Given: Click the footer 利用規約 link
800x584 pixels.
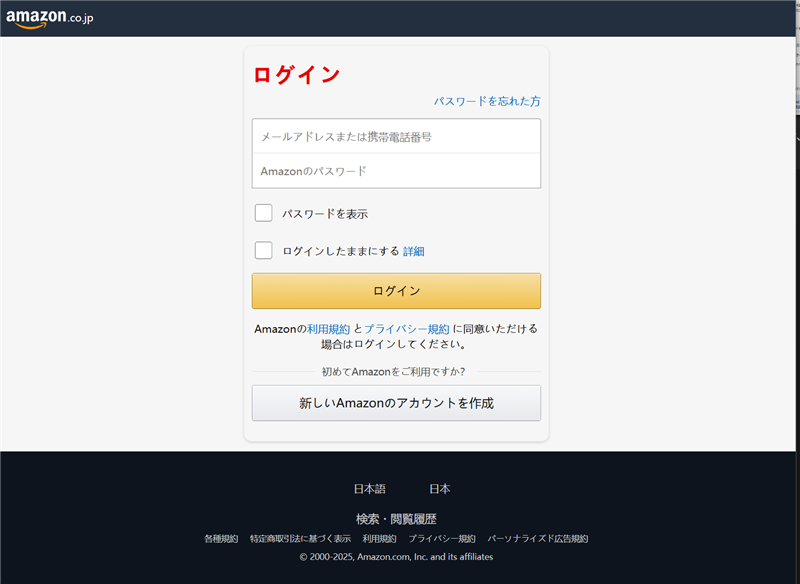Looking at the screenshot, I should pyautogui.click(x=379, y=538).
